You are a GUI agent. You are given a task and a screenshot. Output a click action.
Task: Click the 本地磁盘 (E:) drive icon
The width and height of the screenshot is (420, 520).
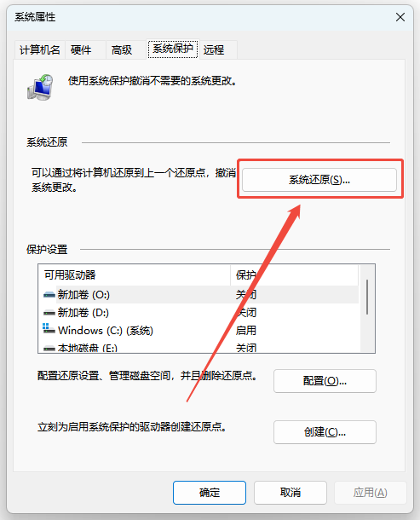coord(49,348)
